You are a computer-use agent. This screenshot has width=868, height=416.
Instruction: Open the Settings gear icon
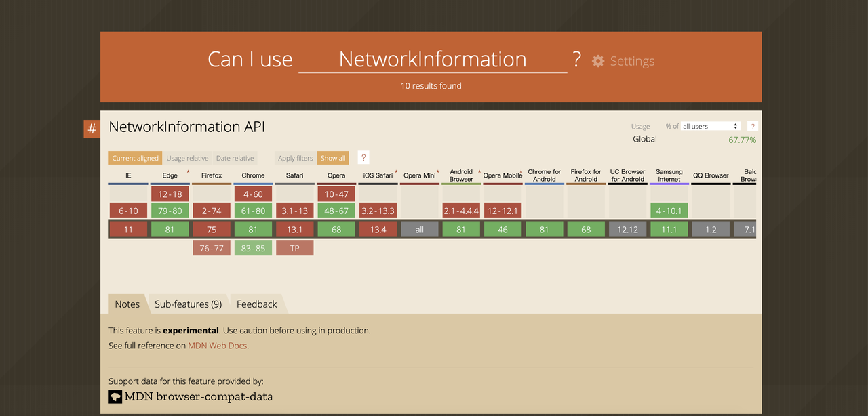tap(598, 61)
